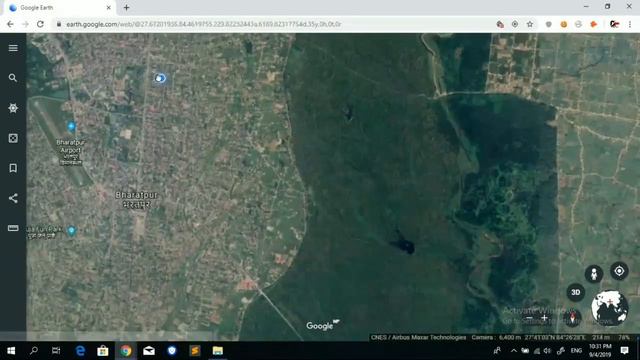
Task: Click the park pin at the left edge of the map
Action: [71, 231]
